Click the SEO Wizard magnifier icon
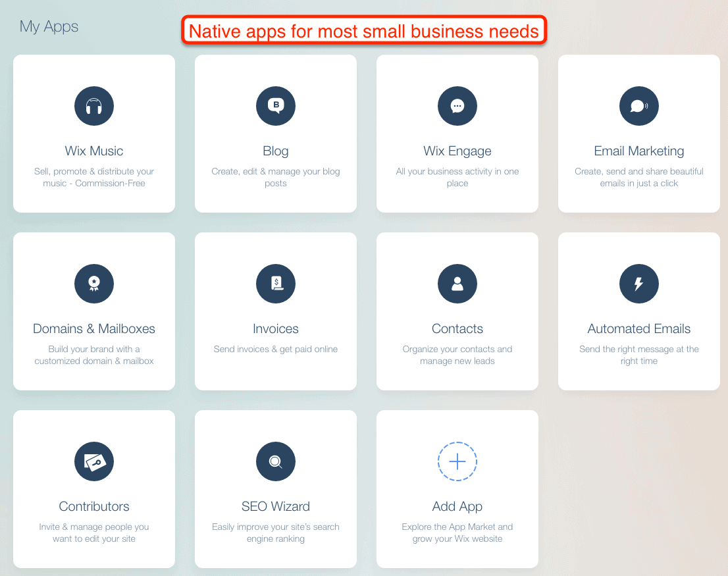Screen dimensions: 728x576 [x=276, y=461]
